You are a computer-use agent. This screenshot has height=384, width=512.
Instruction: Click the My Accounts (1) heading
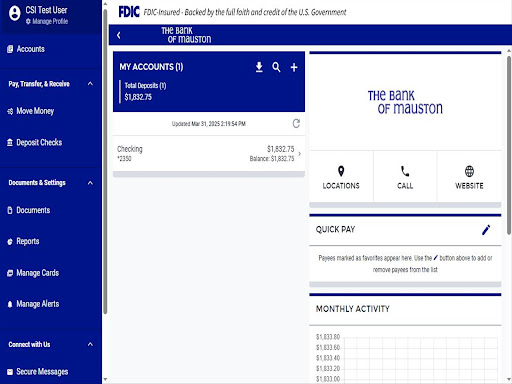click(151, 67)
